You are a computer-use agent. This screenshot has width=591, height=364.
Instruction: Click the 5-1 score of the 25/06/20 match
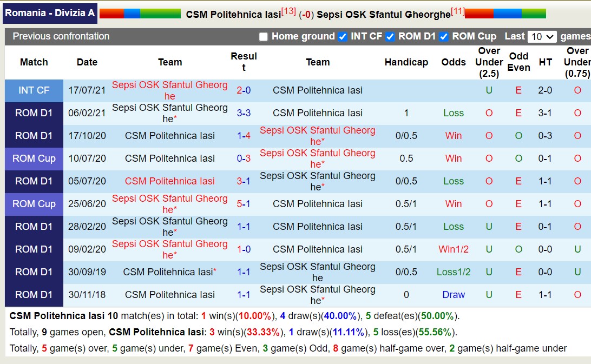(x=244, y=204)
